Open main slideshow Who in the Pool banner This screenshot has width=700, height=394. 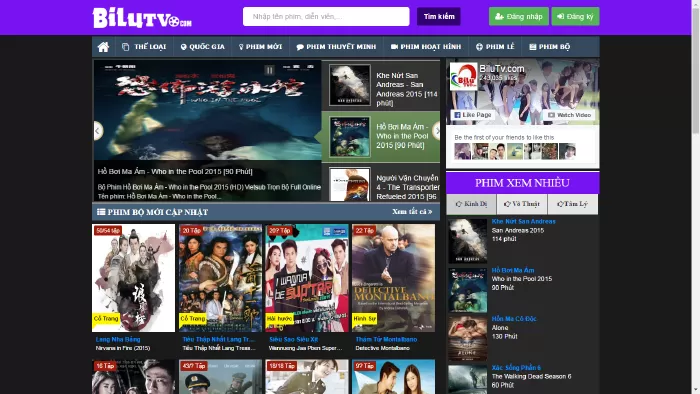point(207,131)
